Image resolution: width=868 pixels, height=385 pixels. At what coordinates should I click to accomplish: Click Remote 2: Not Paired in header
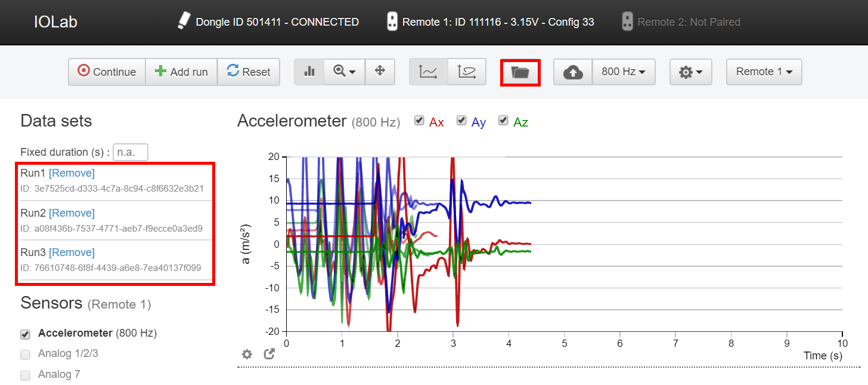(x=690, y=21)
